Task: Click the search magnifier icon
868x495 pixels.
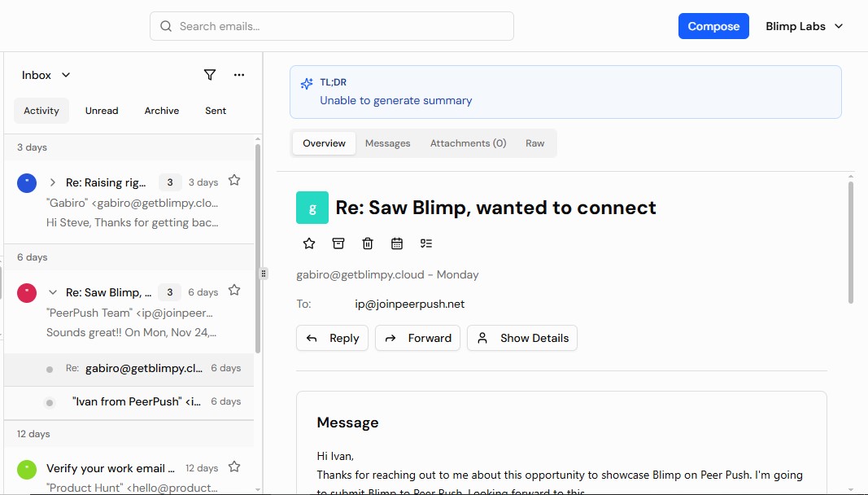Action: [x=165, y=25]
